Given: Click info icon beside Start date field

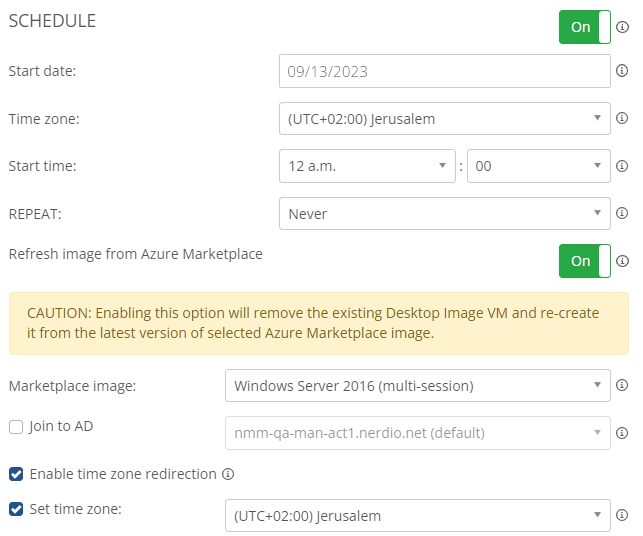Looking at the screenshot, I should coord(622,71).
